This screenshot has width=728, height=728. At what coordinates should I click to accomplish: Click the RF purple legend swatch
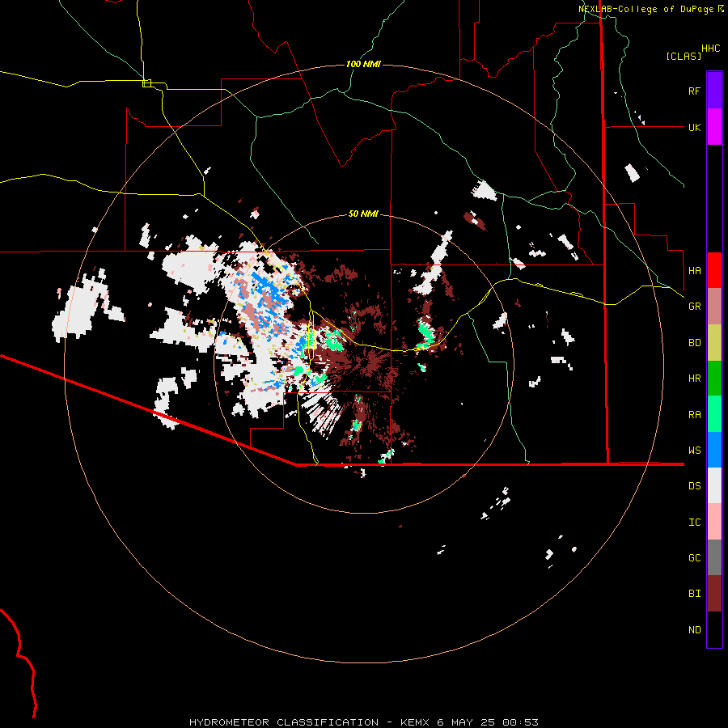[714, 91]
